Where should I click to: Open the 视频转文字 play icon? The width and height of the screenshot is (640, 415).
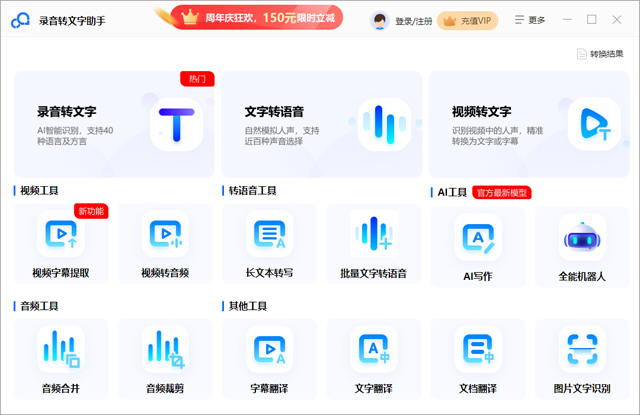594,124
